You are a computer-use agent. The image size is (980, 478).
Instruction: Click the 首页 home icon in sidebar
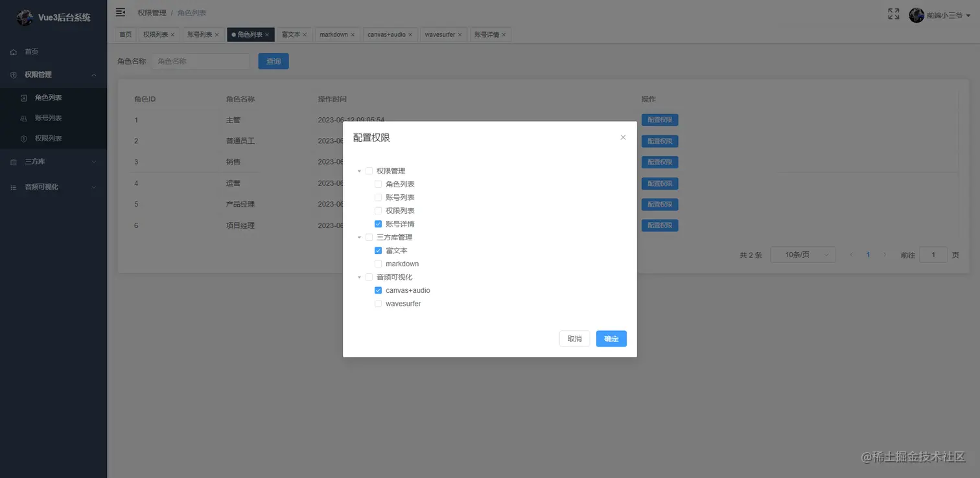14,52
